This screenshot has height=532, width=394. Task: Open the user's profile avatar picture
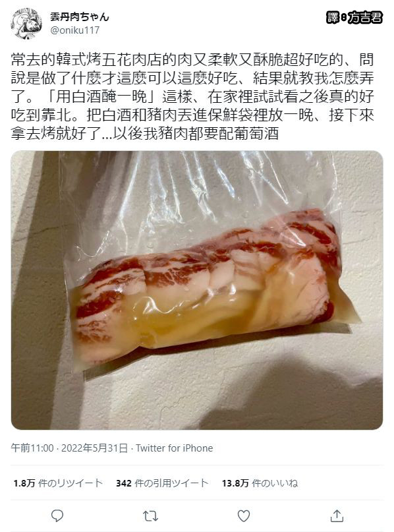tap(26, 24)
